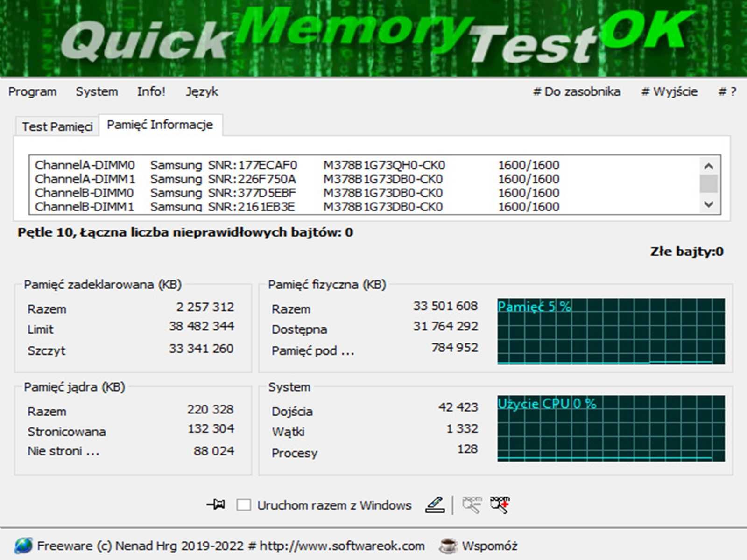Select the Pamięć Informacje tab

click(x=160, y=125)
